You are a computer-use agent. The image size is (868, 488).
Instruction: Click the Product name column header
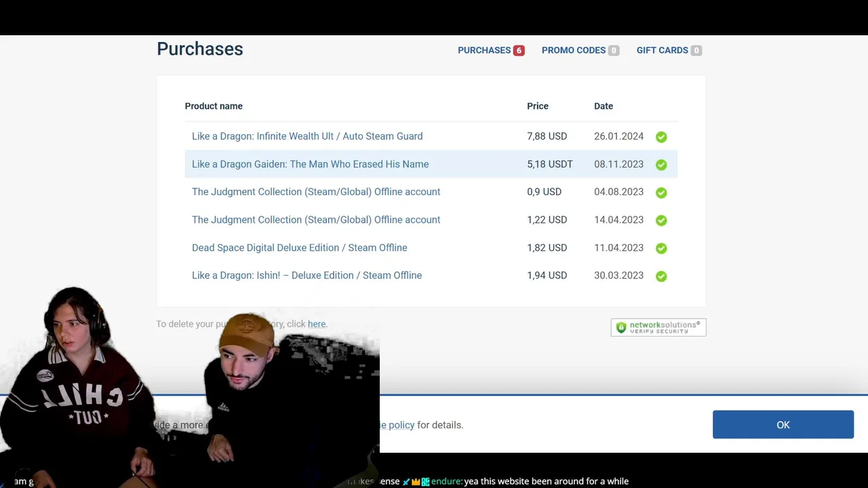(x=214, y=106)
